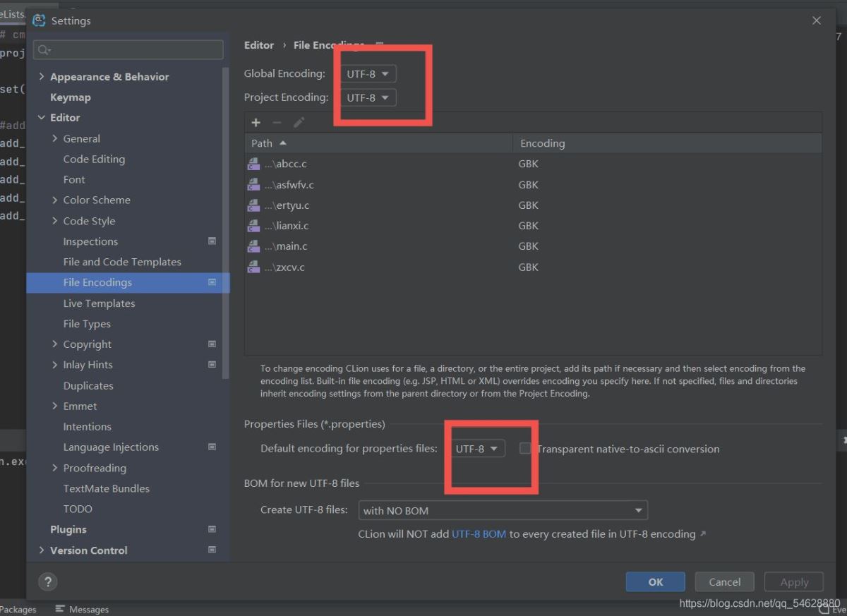Click the GBK encoding cell for main.c
This screenshot has height=616, width=847.
[528, 246]
